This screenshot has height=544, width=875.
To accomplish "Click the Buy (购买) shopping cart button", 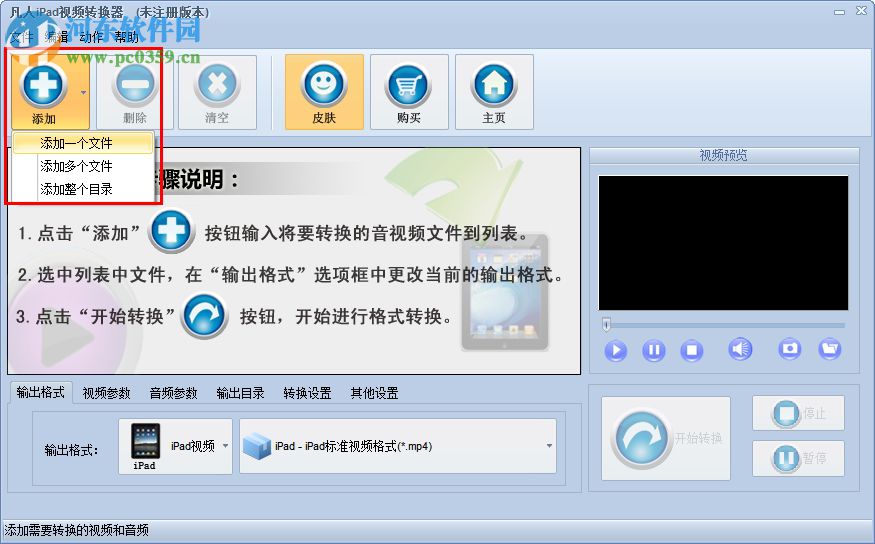I will pyautogui.click(x=409, y=92).
